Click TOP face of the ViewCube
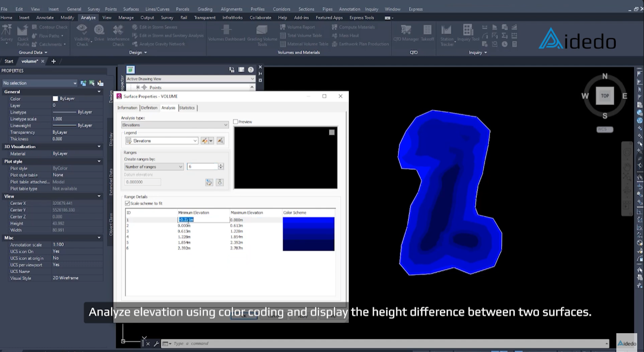 tap(605, 96)
